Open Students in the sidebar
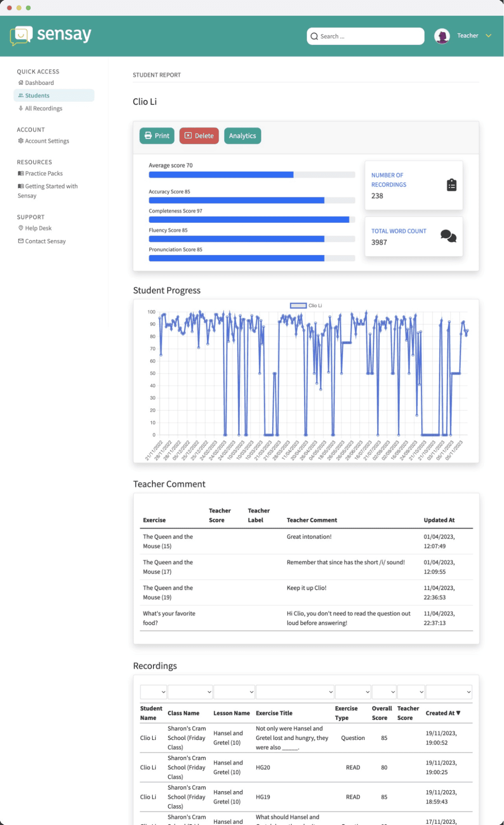Screen dimensions: 504x825 37,95
